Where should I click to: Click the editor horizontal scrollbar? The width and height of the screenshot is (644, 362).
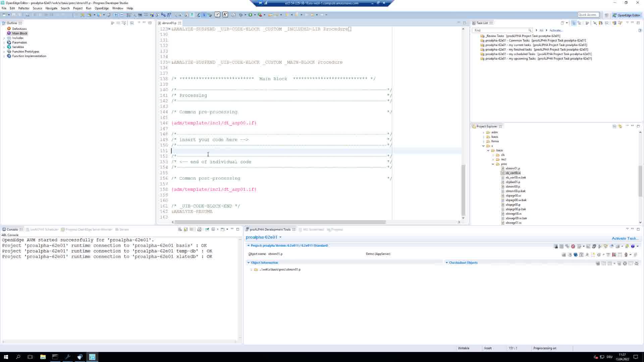(280, 222)
